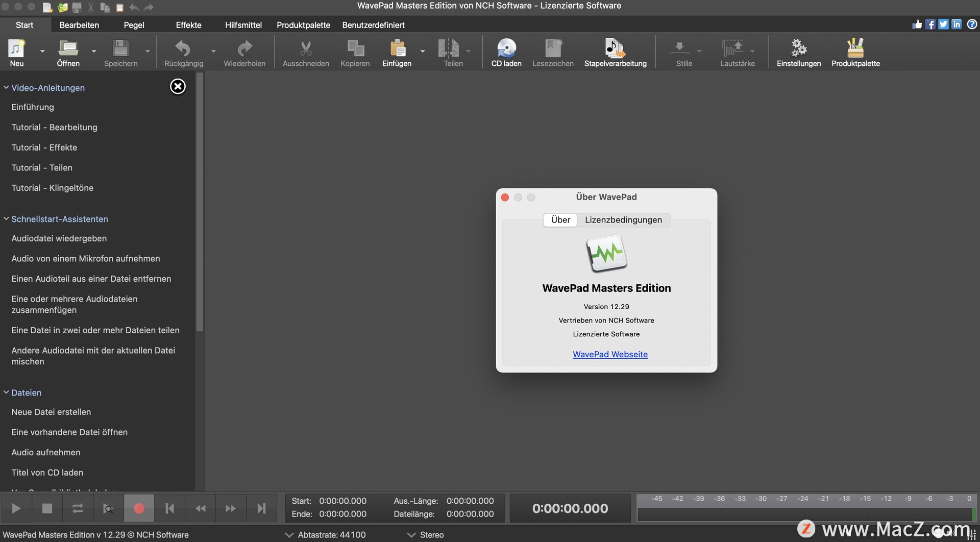Click the CD laden icon

tap(506, 48)
